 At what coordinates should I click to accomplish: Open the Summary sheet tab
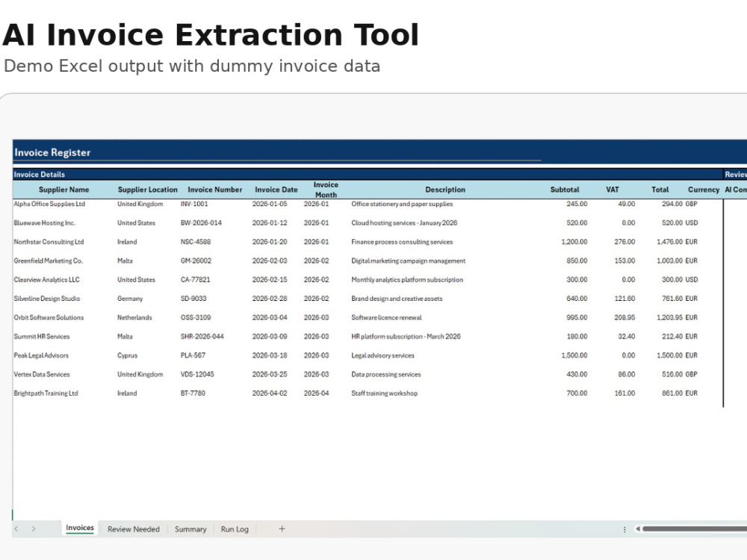[190, 529]
